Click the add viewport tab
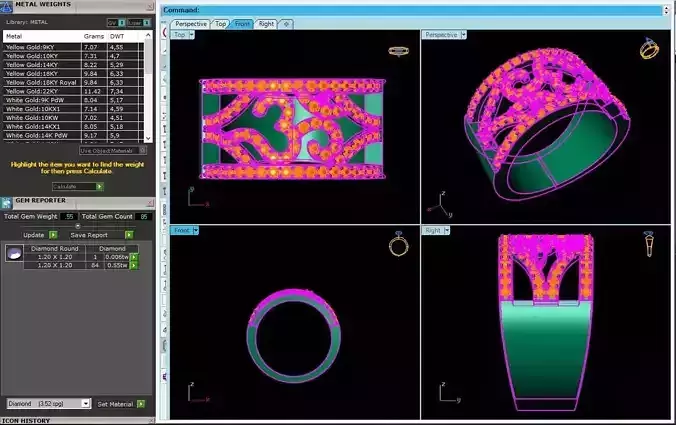 pyautogui.click(x=286, y=24)
